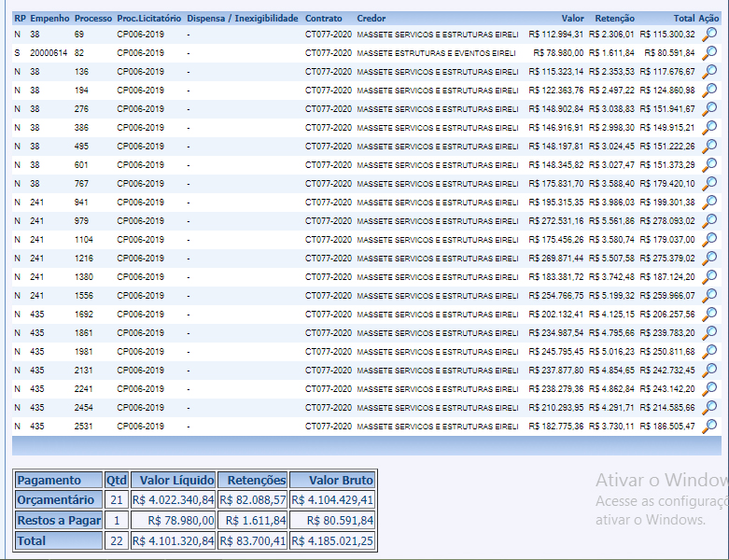
Task: Open the magnifier for processo 601
Action: (709, 165)
